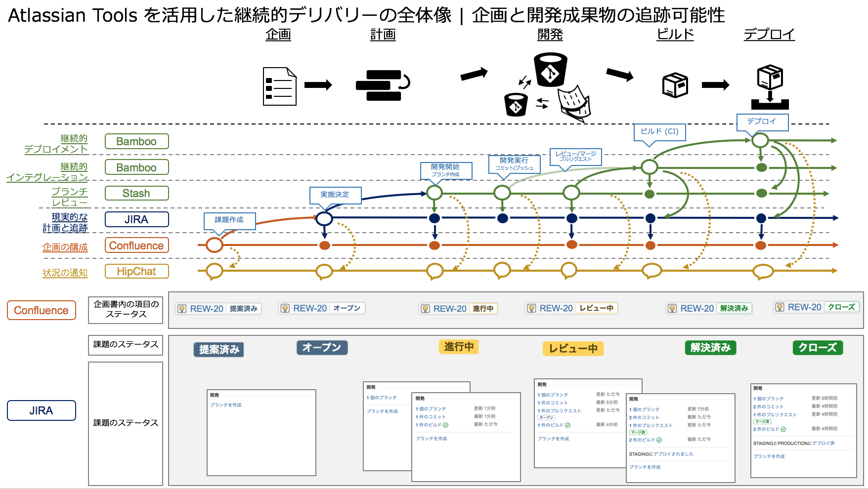Click the lightbulb icon in the REW-20 解決済み badge
Image resolution: width=868 pixels, height=489 pixels.
click(x=672, y=309)
